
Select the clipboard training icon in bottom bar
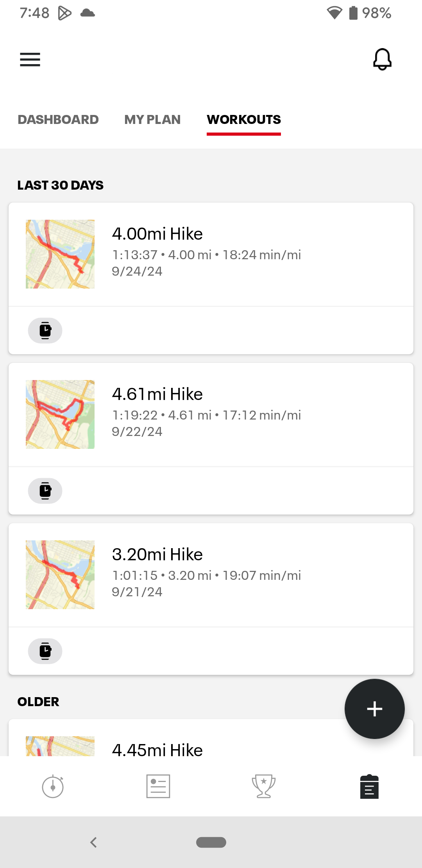369,786
